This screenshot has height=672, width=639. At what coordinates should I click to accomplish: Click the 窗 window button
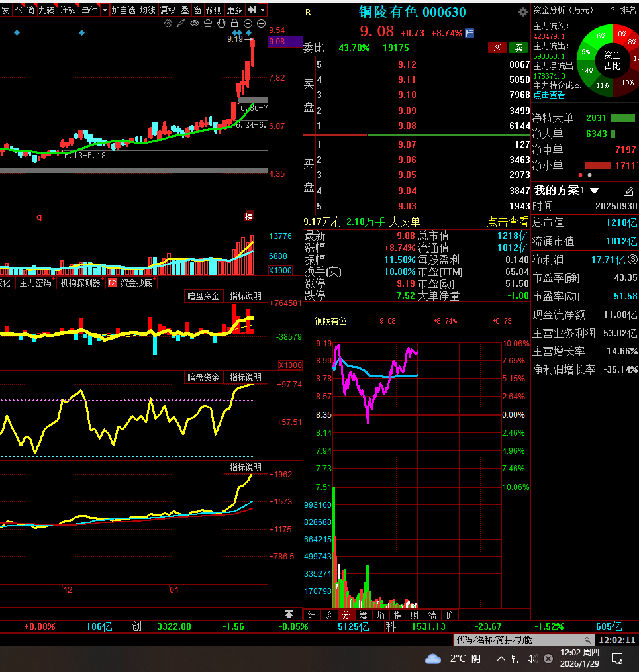(197, 10)
